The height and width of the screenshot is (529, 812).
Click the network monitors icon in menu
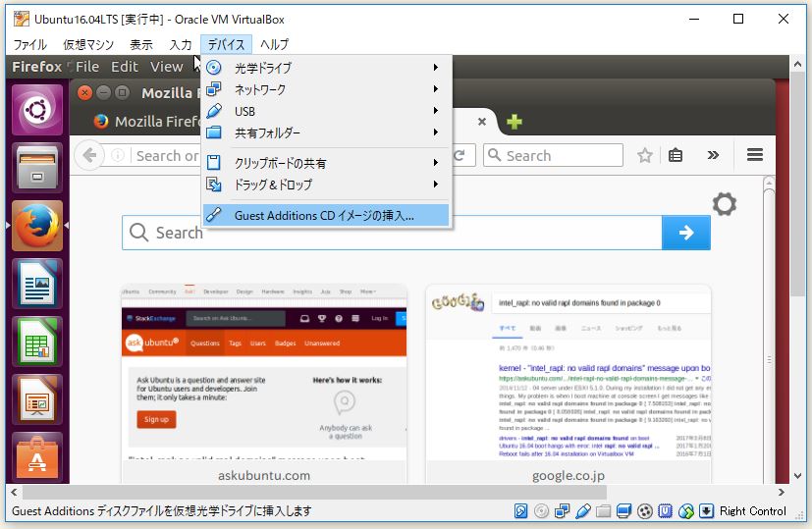[x=213, y=89]
